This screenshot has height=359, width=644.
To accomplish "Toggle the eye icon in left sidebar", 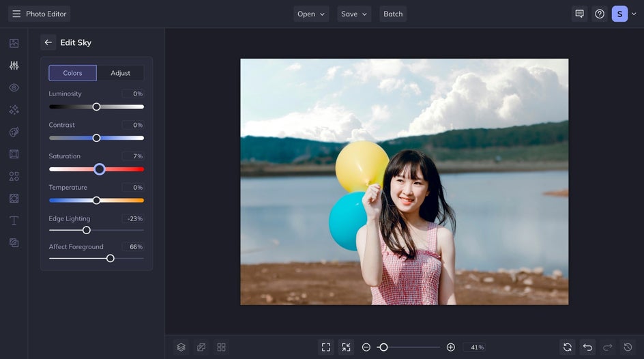I will tap(14, 88).
